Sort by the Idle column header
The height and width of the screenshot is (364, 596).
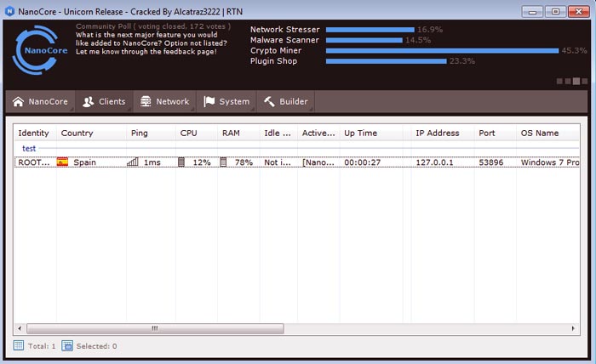tap(278, 133)
